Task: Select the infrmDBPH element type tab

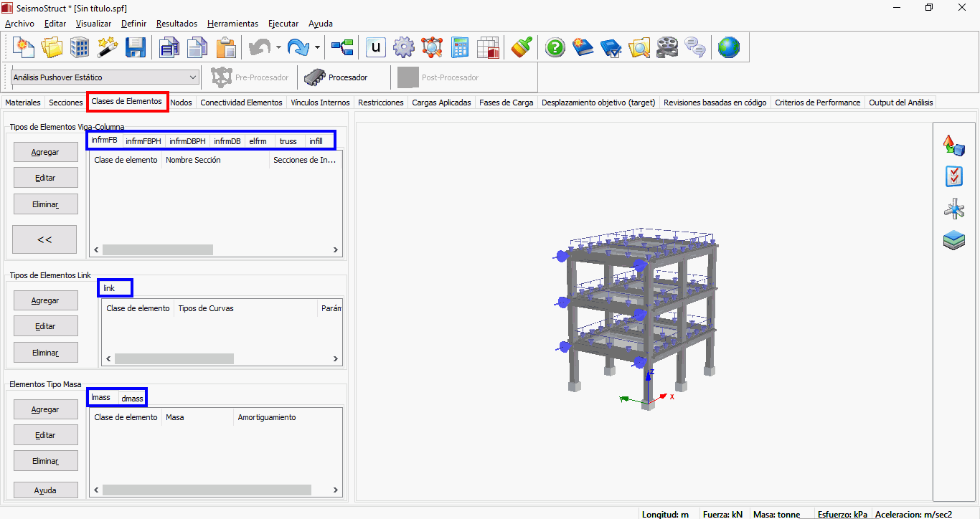Action: click(x=187, y=141)
